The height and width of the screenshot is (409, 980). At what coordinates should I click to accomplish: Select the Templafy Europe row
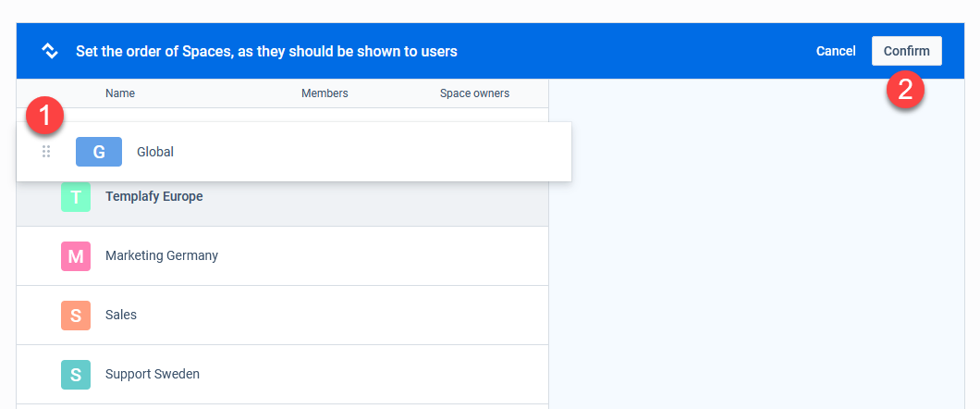[x=283, y=196]
